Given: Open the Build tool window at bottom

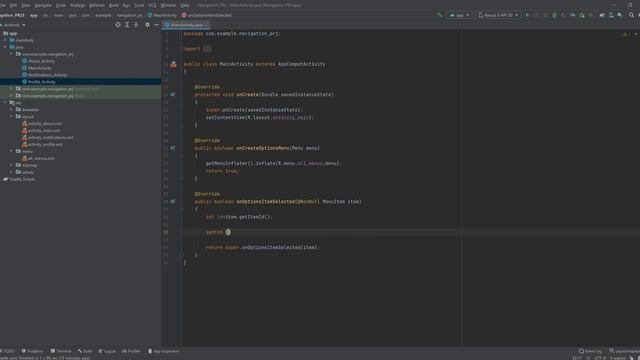Looking at the screenshot, I should (x=85, y=351).
